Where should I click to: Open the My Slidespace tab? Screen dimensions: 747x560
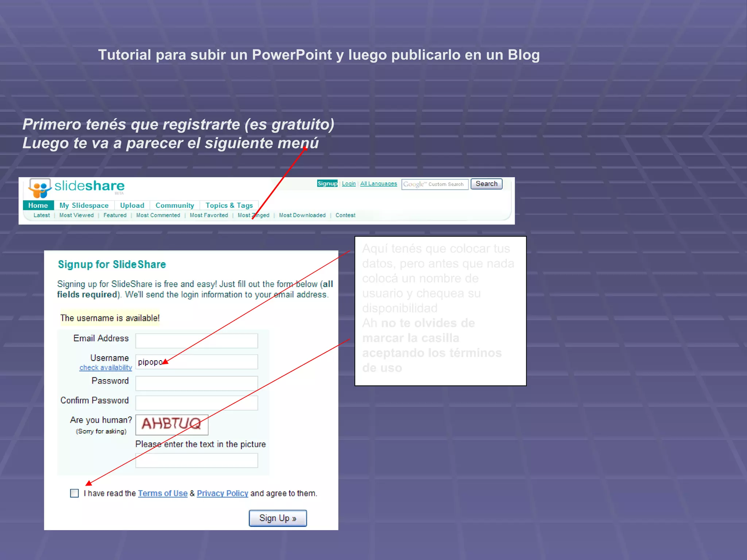(84, 205)
